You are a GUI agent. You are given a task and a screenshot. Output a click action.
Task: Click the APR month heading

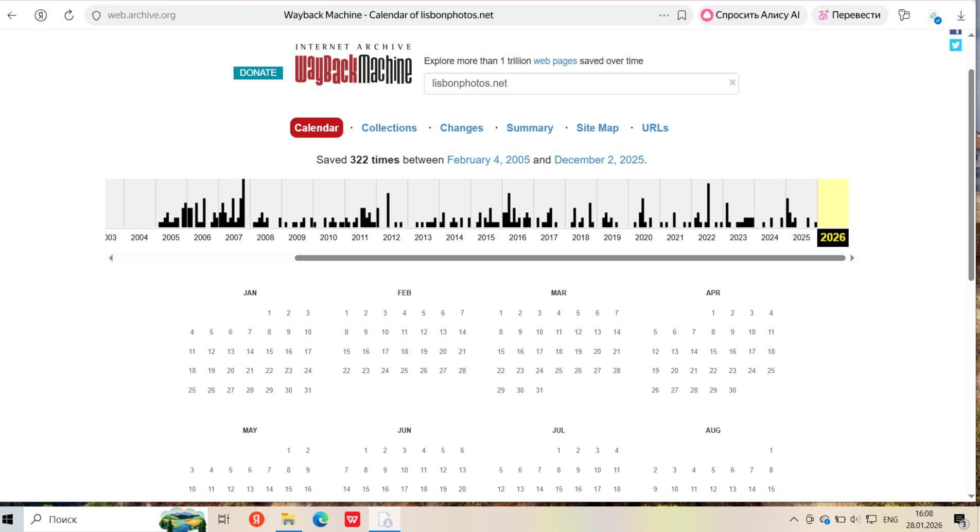(713, 293)
